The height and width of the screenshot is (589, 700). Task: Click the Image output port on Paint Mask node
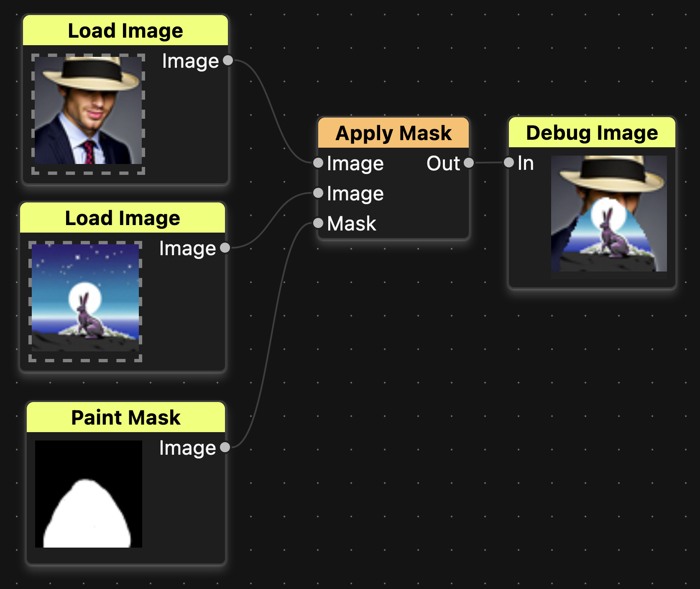225,448
